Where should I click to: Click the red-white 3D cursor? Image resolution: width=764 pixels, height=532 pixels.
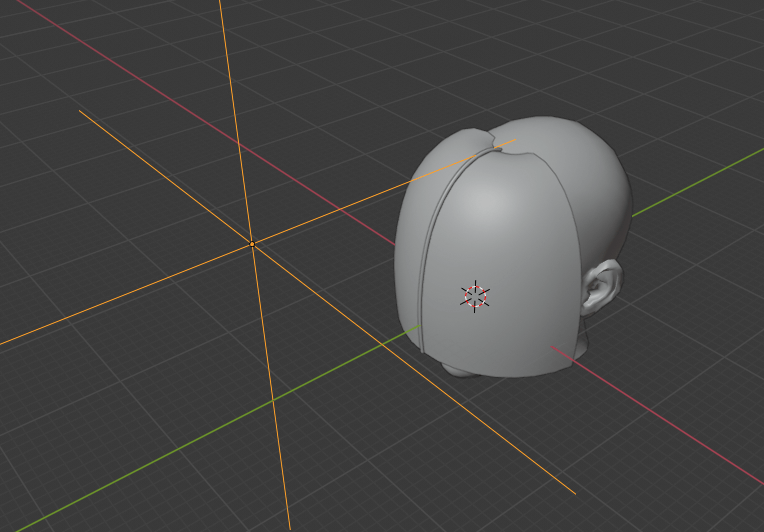[x=475, y=296]
